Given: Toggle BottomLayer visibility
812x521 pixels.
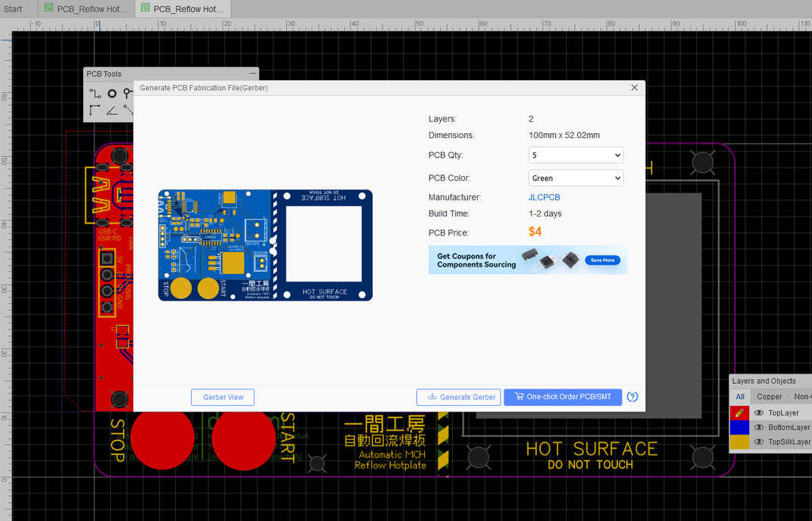Looking at the screenshot, I should click(759, 427).
